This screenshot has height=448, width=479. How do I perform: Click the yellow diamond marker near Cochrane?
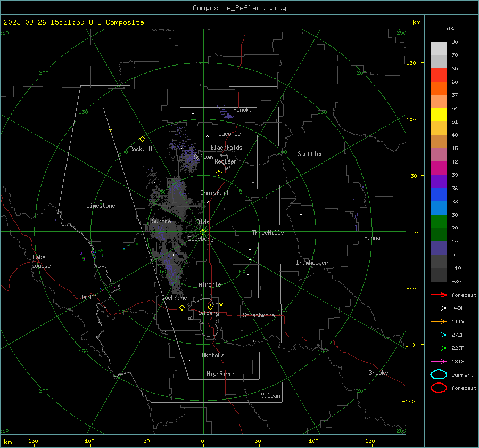[x=182, y=307]
